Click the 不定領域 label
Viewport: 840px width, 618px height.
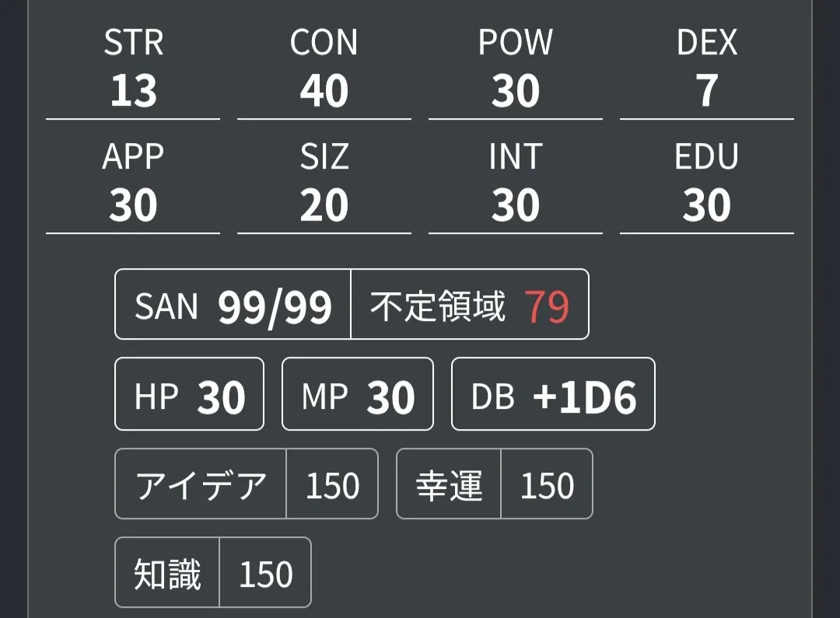pos(437,306)
